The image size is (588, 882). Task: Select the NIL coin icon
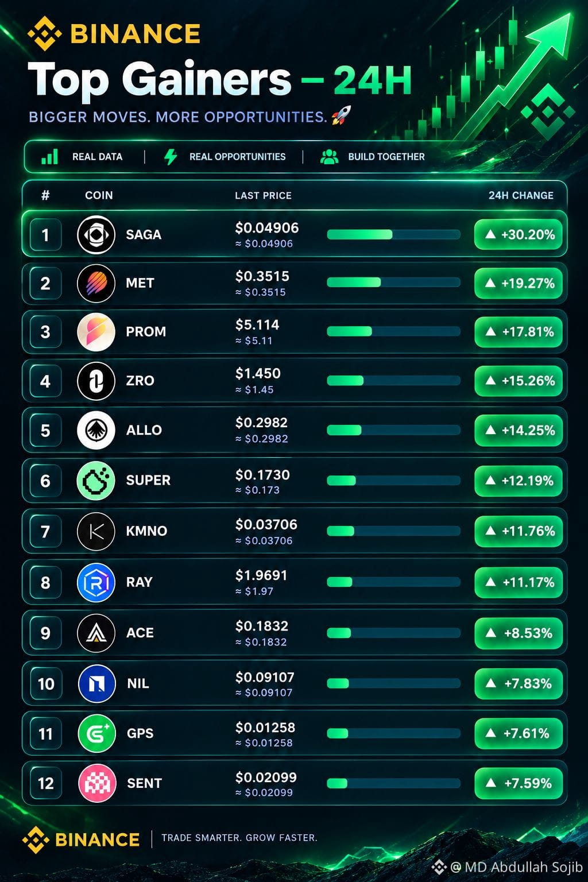tap(96, 683)
